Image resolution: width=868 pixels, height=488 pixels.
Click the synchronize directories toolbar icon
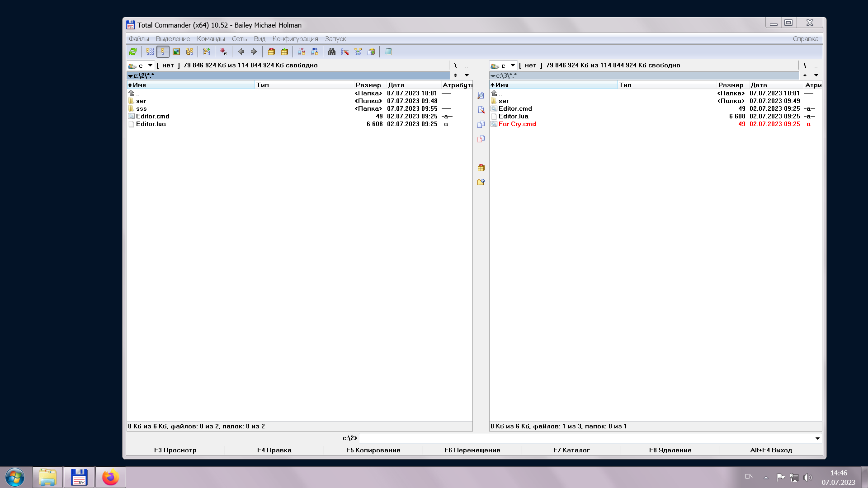click(x=358, y=52)
